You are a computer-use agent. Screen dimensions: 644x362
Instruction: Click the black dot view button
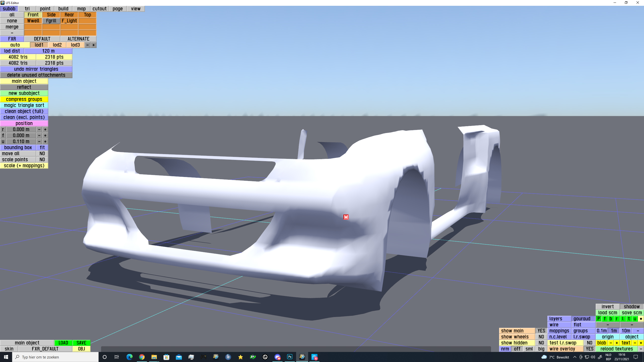641,319
